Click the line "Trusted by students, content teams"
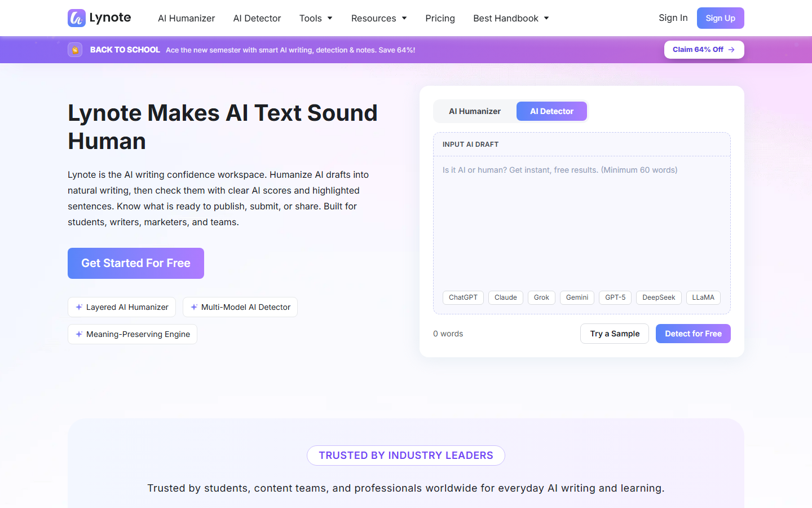The height and width of the screenshot is (508, 812). tap(406, 488)
